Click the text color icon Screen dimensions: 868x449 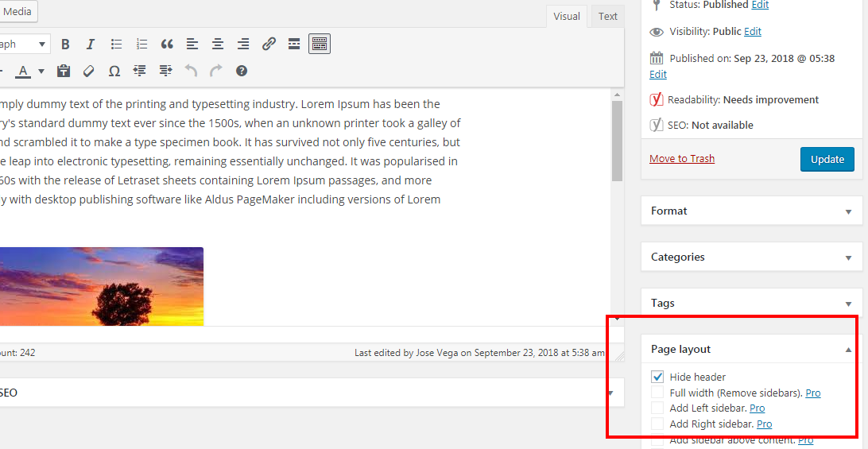pyautogui.click(x=23, y=71)
